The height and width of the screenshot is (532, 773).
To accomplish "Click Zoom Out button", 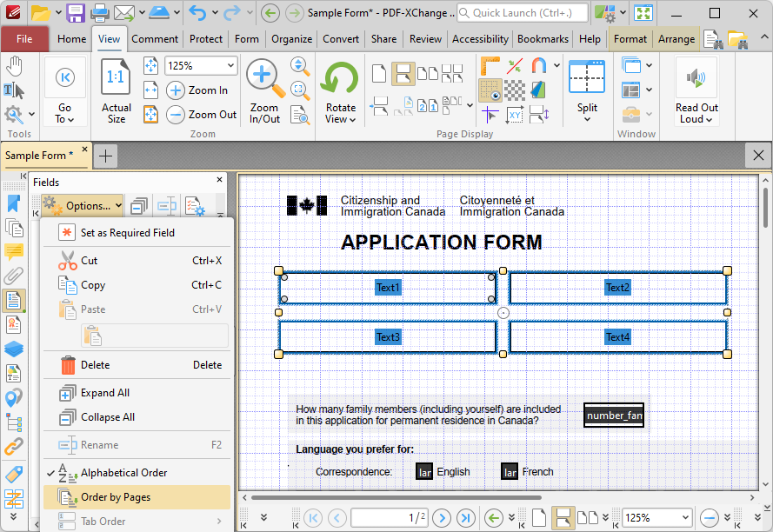I will click(x=202, y=115).
